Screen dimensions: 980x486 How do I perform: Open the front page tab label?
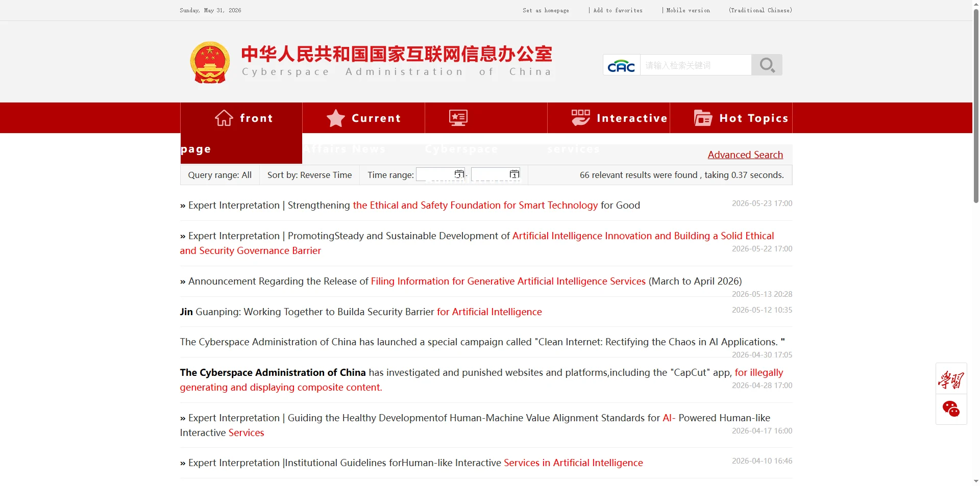point(241,133)
